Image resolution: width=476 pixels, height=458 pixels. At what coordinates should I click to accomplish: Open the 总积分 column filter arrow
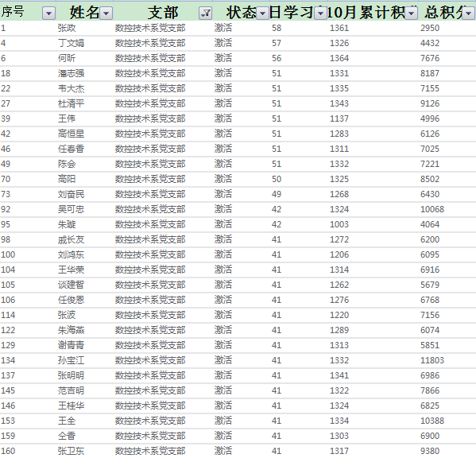click(468, 13)
